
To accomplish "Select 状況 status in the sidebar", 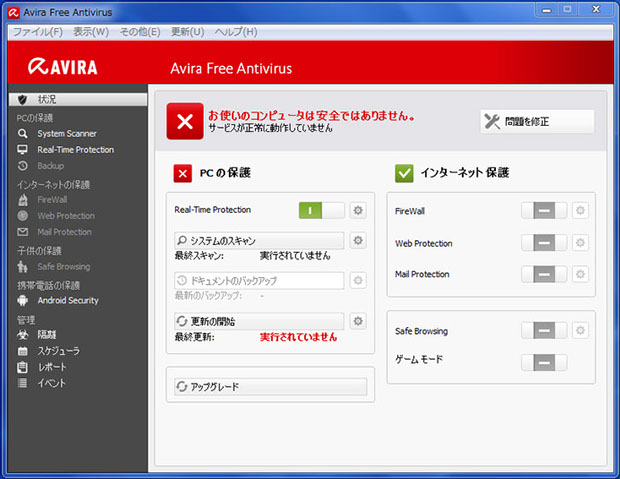I will (x=78, y=99).
